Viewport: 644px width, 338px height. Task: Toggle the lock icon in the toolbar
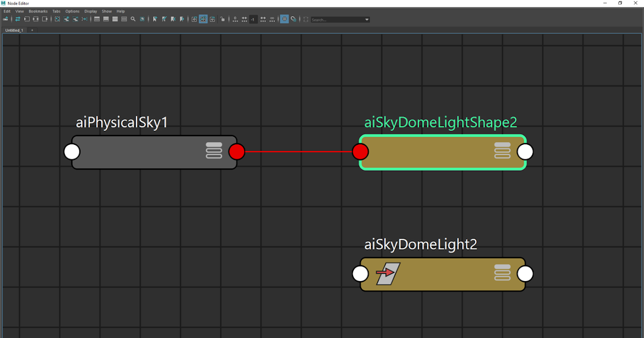point(223,19)
